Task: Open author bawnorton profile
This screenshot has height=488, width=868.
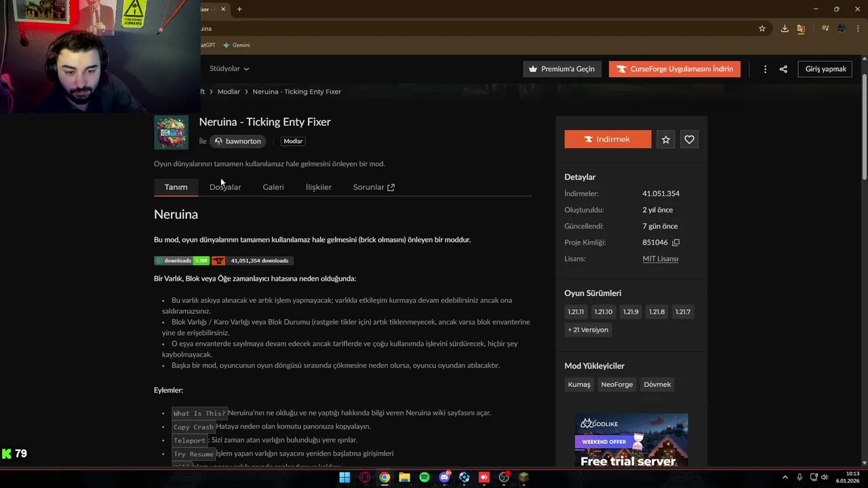Action: tap(237, 141)
